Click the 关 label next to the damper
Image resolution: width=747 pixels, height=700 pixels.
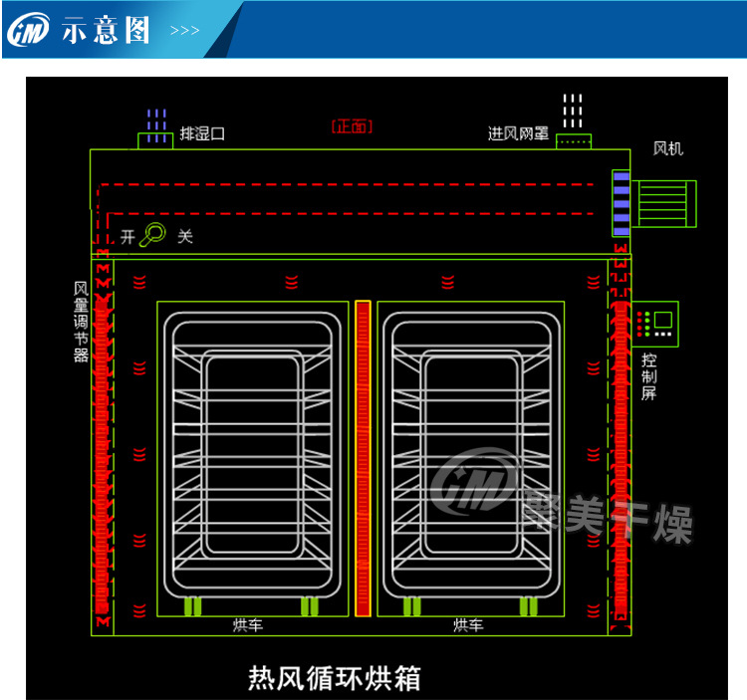coord(185,236)
